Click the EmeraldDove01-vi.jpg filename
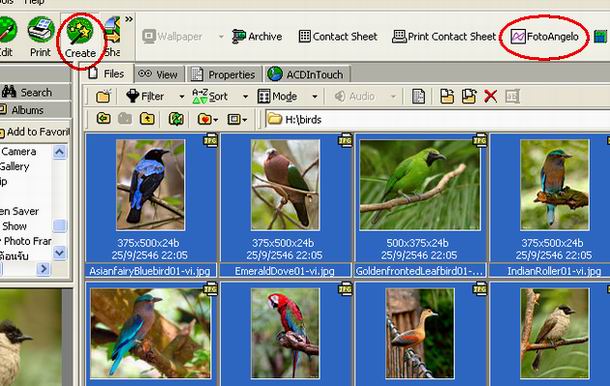This screenshot has width=610, height=386. point(284,271)
